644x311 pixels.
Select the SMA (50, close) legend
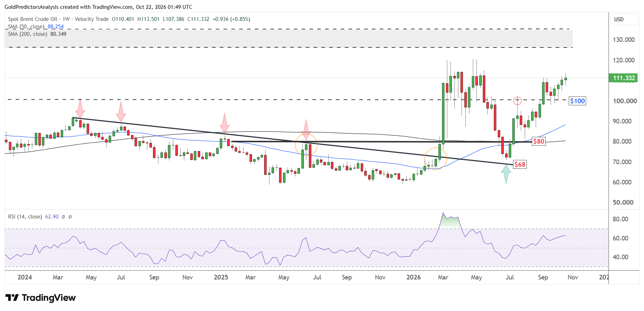coord(26,27)
